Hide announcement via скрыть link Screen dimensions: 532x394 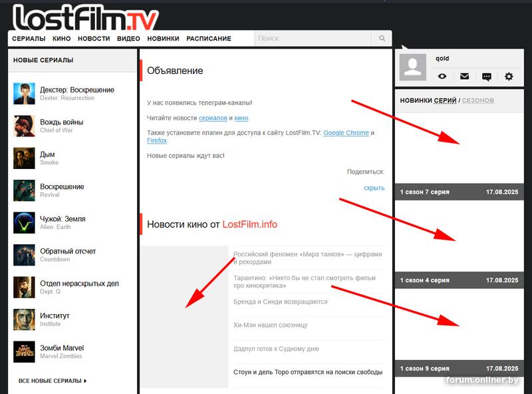(x=374, y=188)
